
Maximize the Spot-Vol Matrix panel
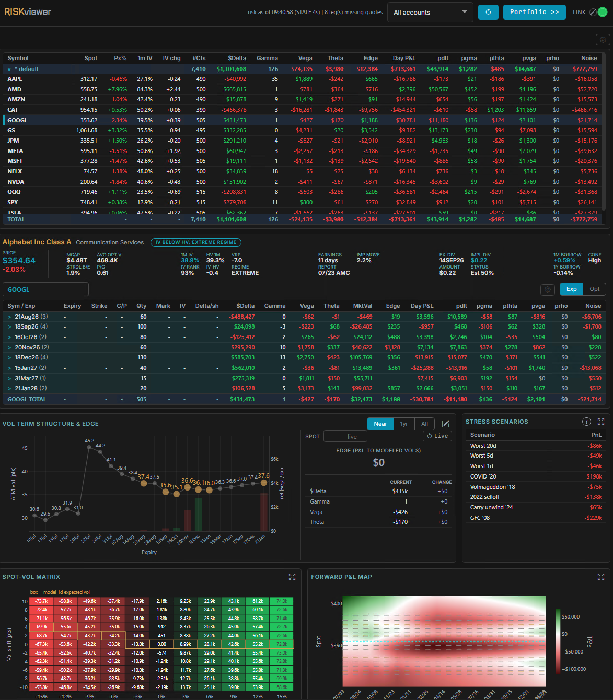pyautogui.click(x=292, y=577)
